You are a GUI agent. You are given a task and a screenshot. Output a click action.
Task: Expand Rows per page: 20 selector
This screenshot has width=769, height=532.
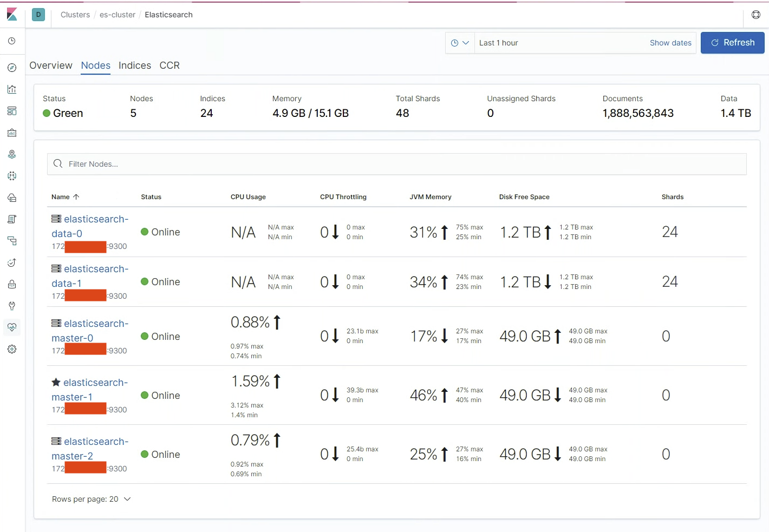(92, 499)
